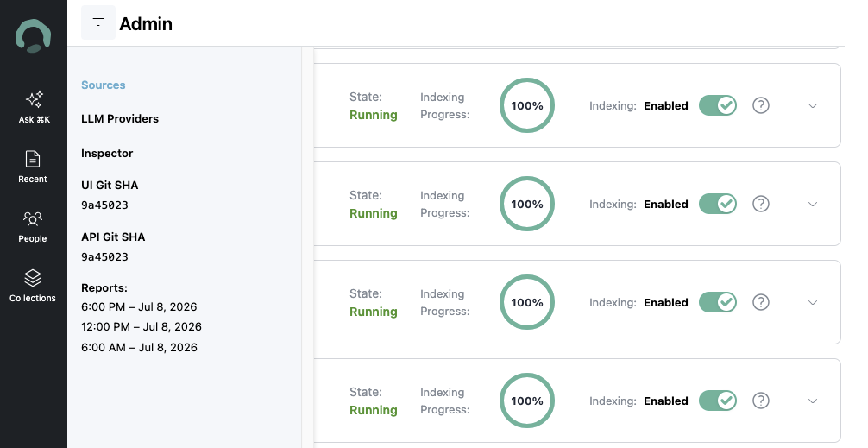This screenshot has width=868, height=448.
Task: Click the 100% indexing progress ring, second row
Action: pyautogui.click(x=527, y=204)
